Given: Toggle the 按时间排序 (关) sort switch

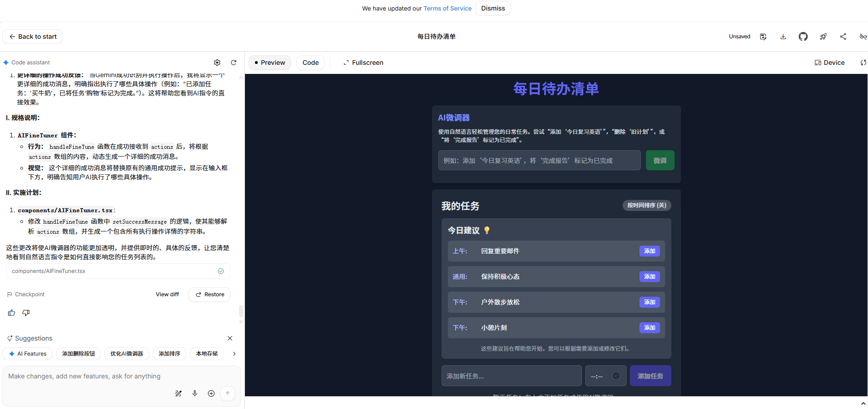Looking at the screenshot, I should coord(646,205).
